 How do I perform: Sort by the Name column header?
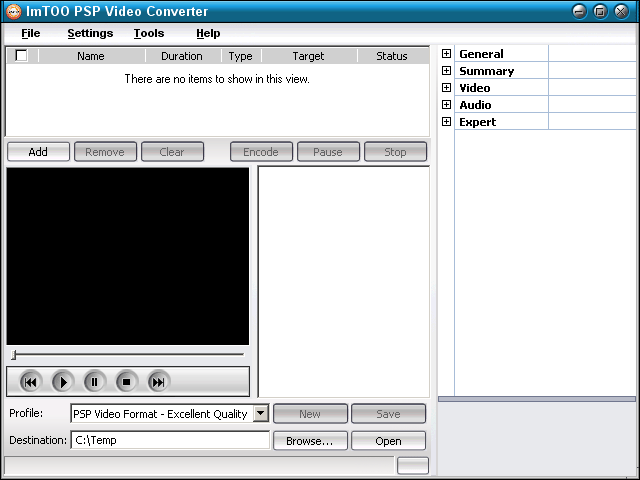pyautogui.click(x=91, y=56)
